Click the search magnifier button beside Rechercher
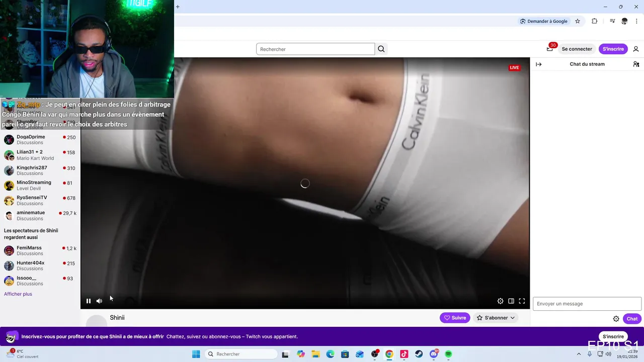This screenshot has width=644, height=362. pos(381,49)
